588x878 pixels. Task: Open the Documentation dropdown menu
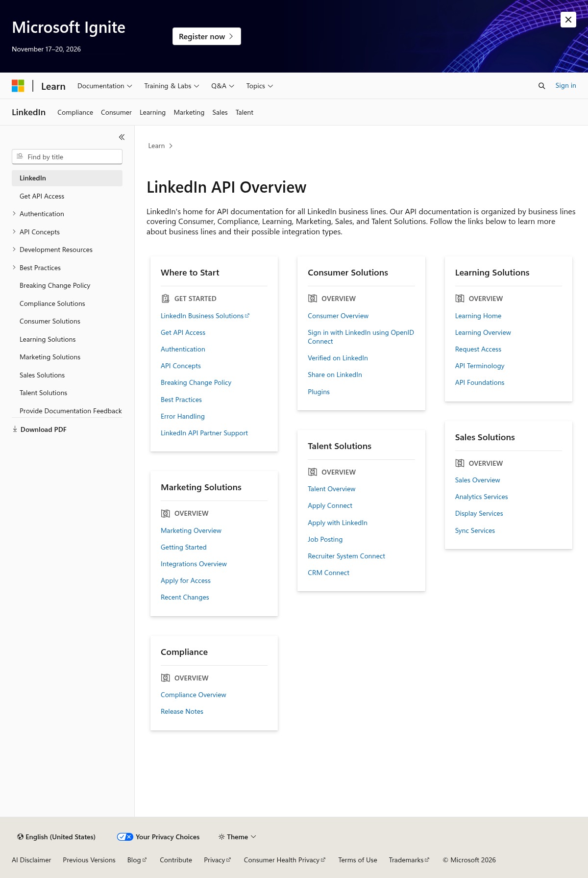[105, 86]
